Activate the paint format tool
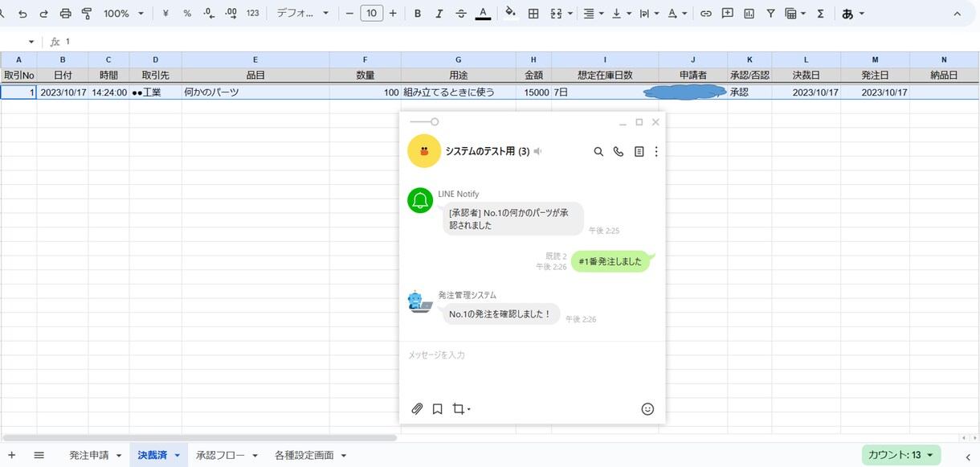This screenshot has height=467, width=980. (87, 14)
